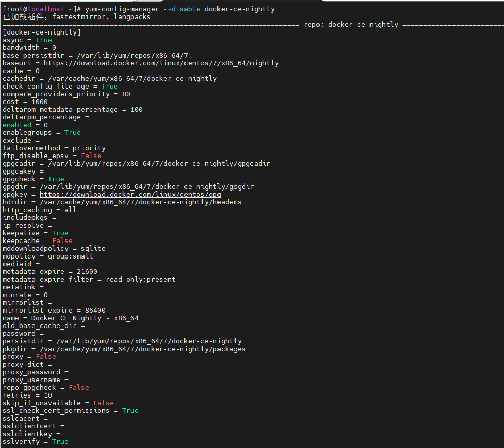Click the "base_persistdir" path line

coord(95,56)
